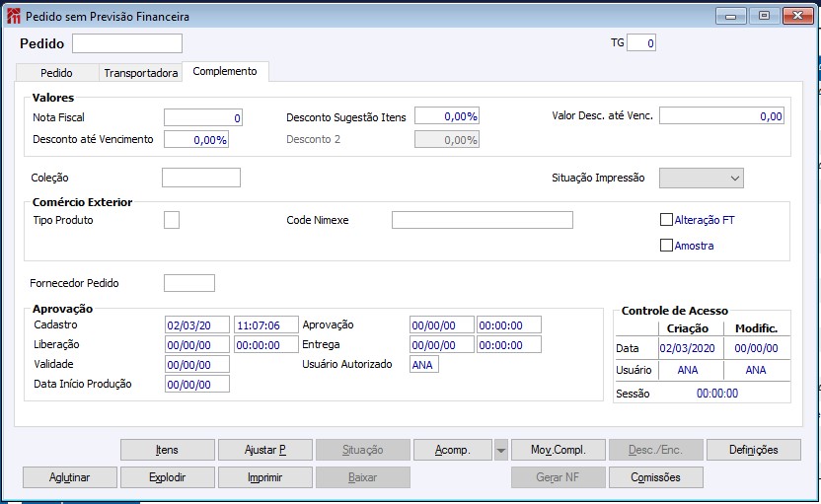This screenshot has height=504, width=821.
Task: Click the Validade date field
Action: pyautogui.click(x=197, y=364)
